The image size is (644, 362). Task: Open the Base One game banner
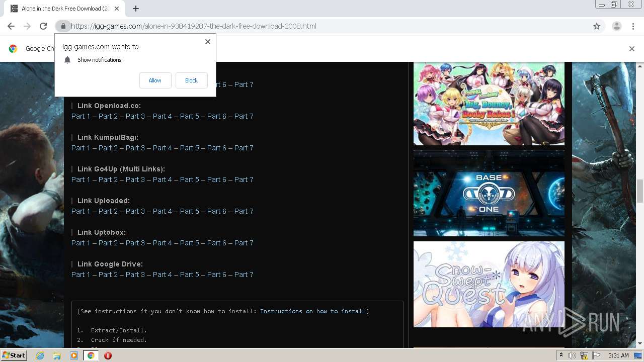tap(489, 194)
